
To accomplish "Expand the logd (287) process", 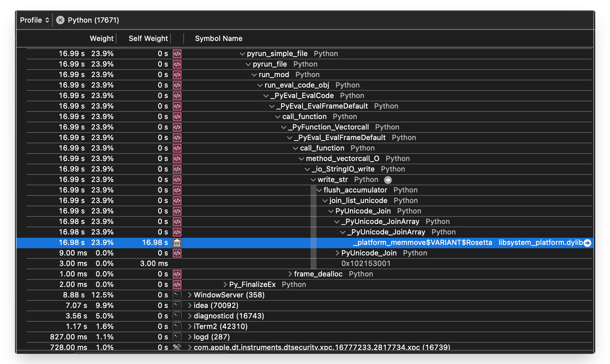I will pos(190,337).
